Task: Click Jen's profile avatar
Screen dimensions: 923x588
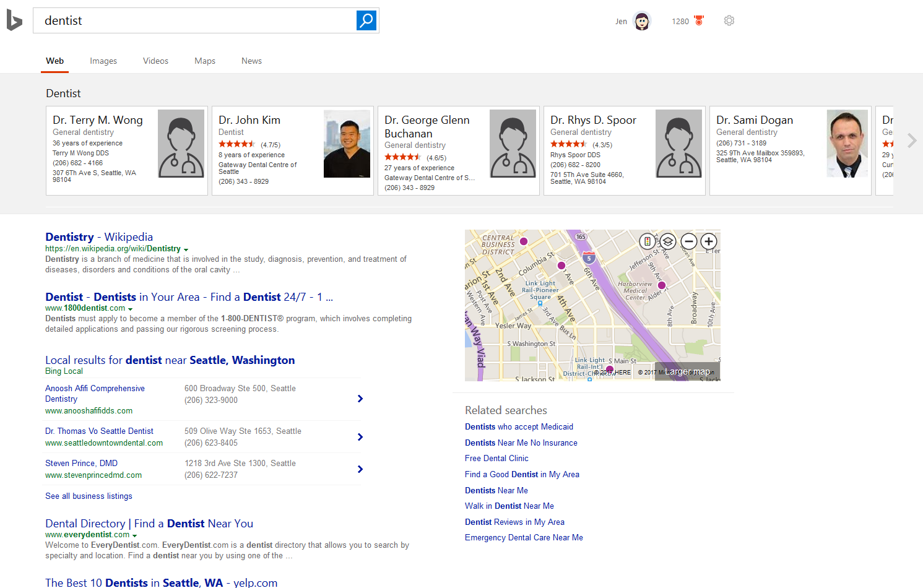Action: (x=642, y=21)
